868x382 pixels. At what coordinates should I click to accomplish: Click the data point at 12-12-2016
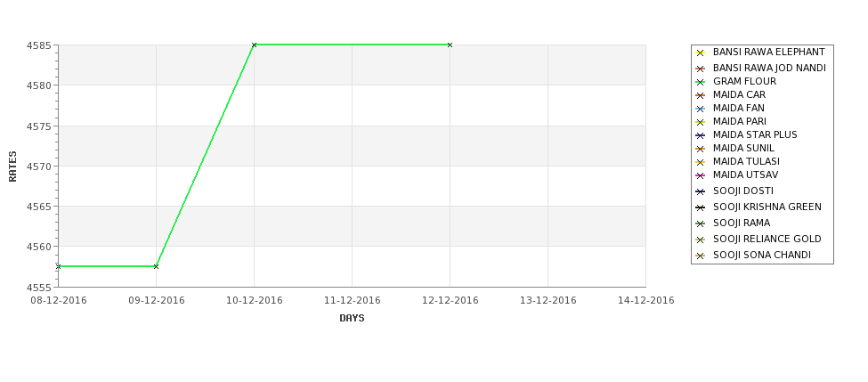click(x=450, y=45)
